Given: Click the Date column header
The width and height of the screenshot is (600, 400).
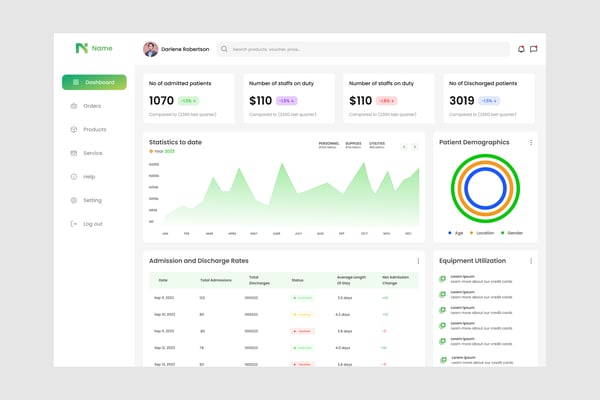Looking at the screenshot, I should coord(163,280).
